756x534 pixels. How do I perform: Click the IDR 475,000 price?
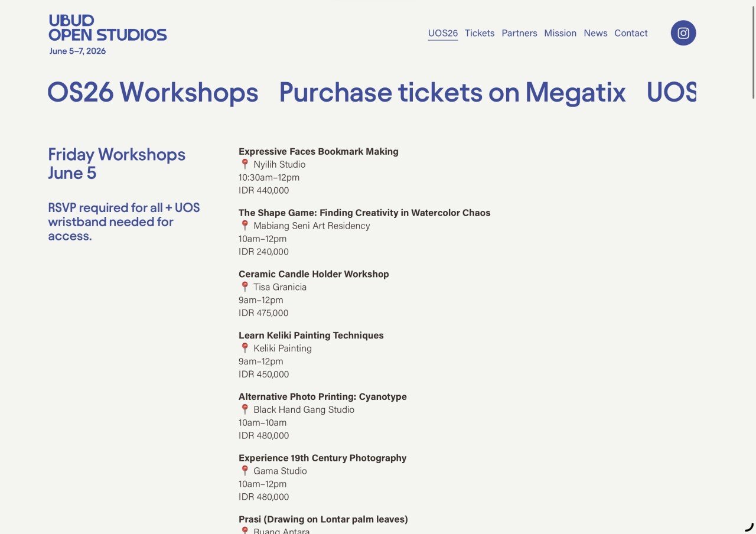(264, 313)
